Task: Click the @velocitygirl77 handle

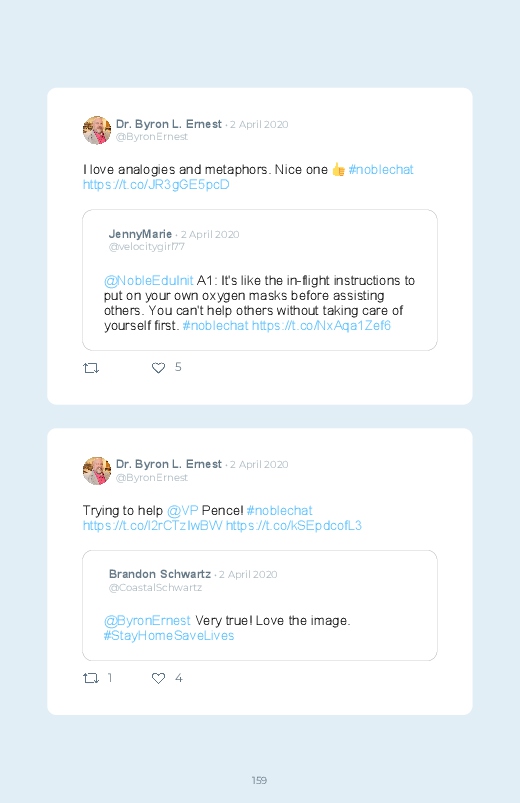Action: pos(147,247)
